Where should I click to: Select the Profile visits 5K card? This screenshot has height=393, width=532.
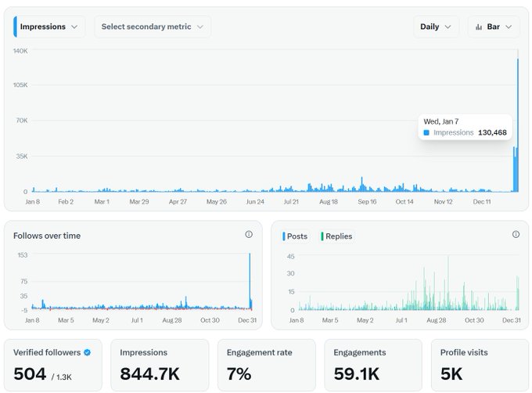pos(480,365)
